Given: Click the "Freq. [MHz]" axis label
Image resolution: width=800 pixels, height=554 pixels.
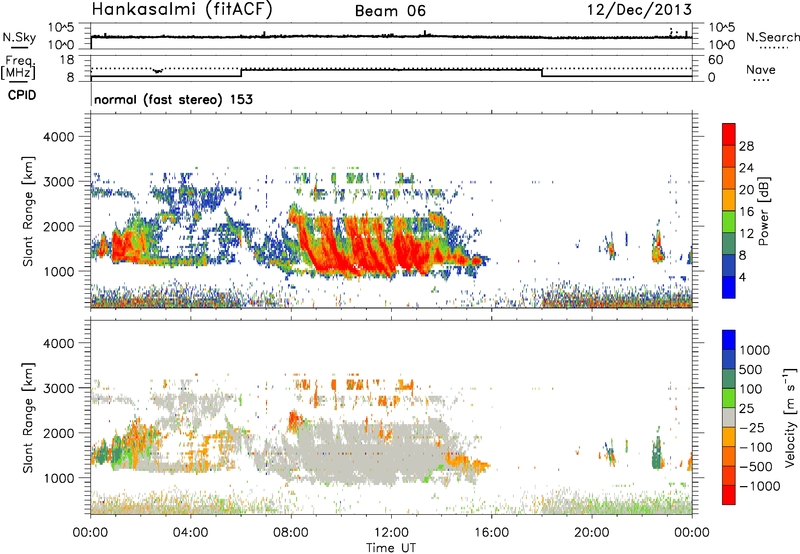Looking at the screenshot, I should pos(18,67).
